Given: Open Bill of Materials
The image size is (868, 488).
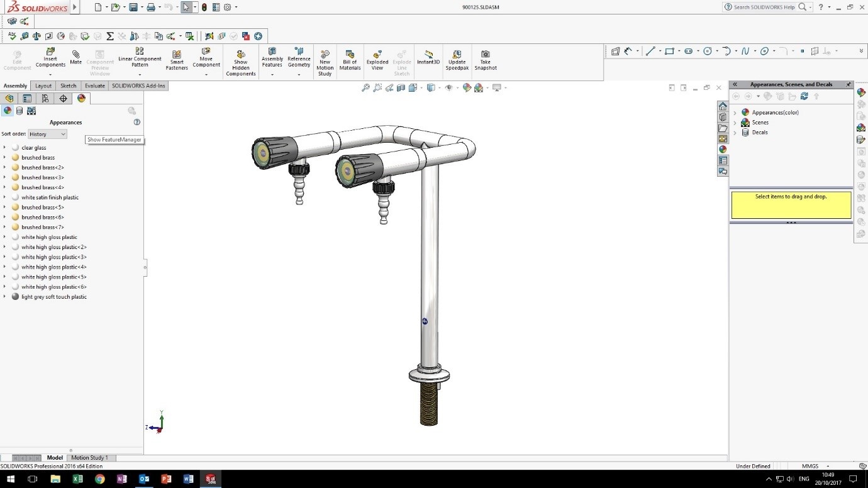Looking at the screenshot, I should (x=350, y=60).
